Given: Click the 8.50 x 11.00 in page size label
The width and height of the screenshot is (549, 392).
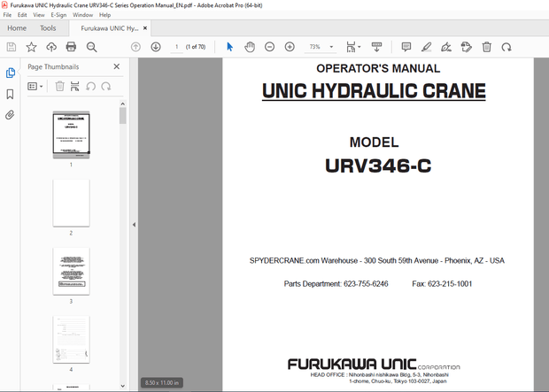Looking at the screenshot, I should [x=162, y=382].
